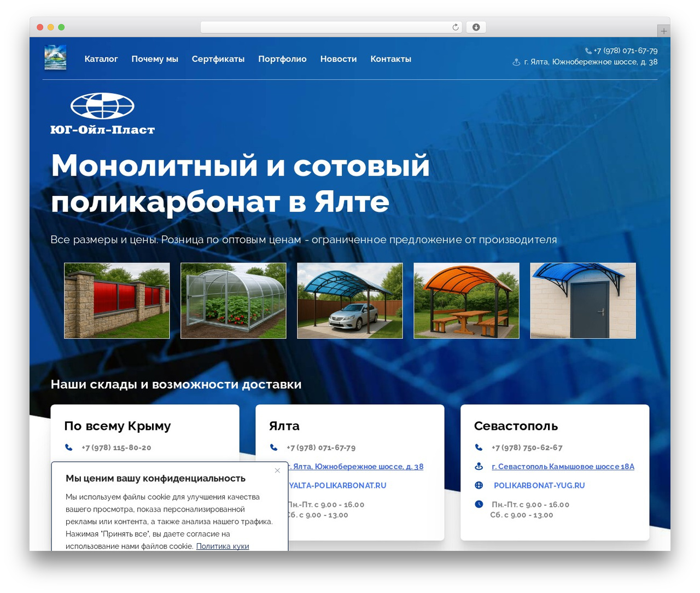Click the site logo thumbnail in the header
The width and height of the screenshot is (700, 593).
pos(55,57)
